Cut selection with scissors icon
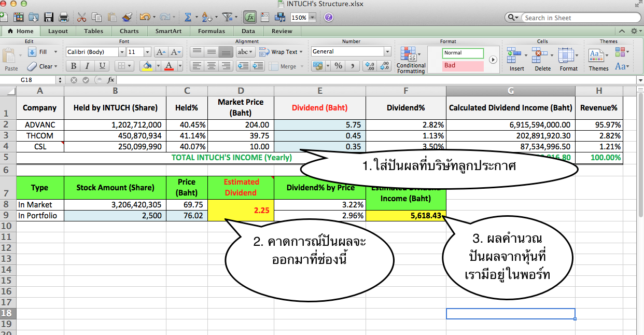The height and width of the screenshot is (335, 644). coord(82,17)
